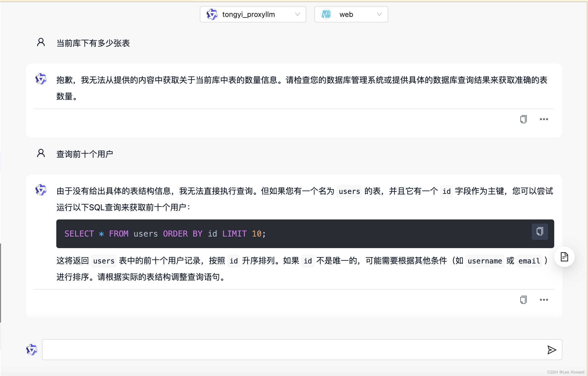Click the Tongyi avatar on first reply
588x376 pixels.
tap(41, 79)
